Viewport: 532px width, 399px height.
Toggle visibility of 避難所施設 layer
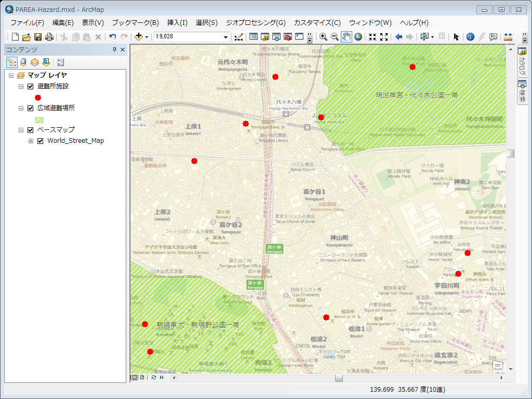[x=30, y=87]
